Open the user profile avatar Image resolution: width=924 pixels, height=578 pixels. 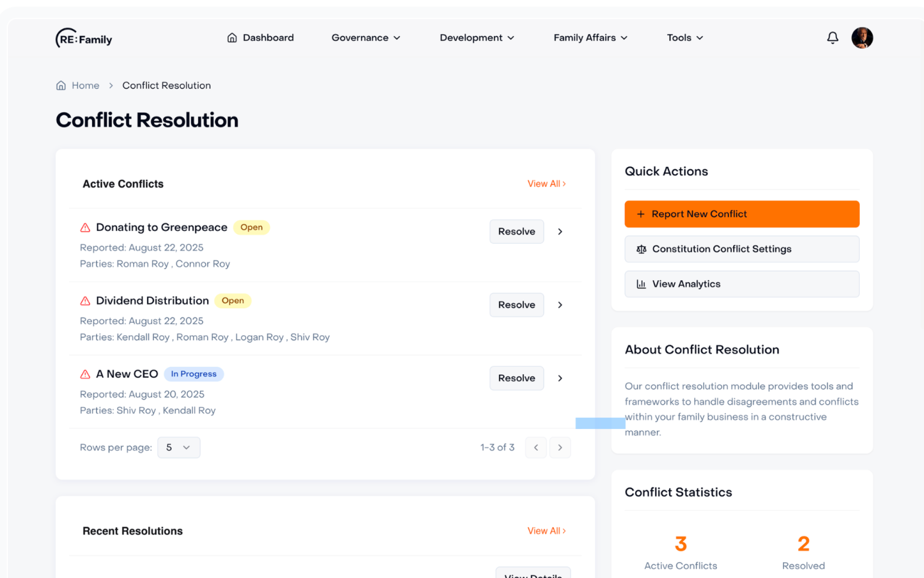pos(862,38)
